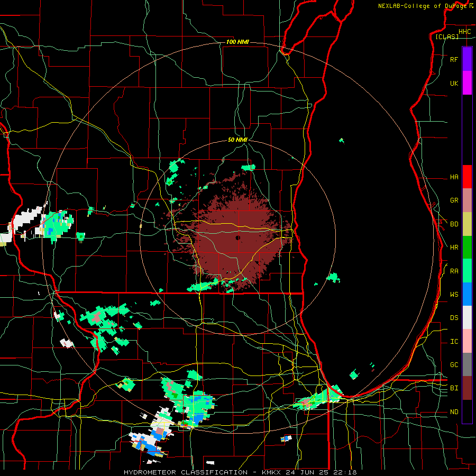Click the 'RA' legend label
This screenshot has height=476, width=476.
454,271
